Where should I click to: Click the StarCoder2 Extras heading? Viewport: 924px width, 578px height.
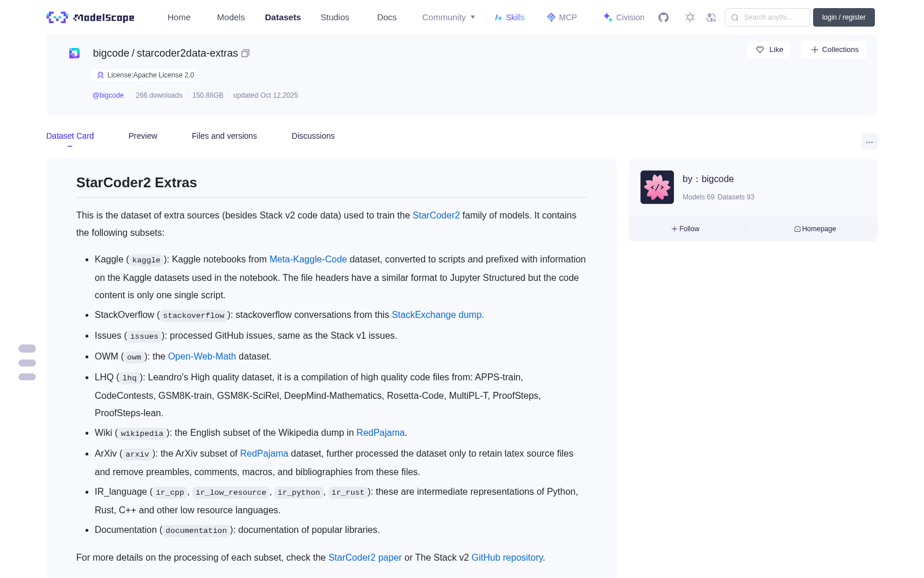click(136, 183)
